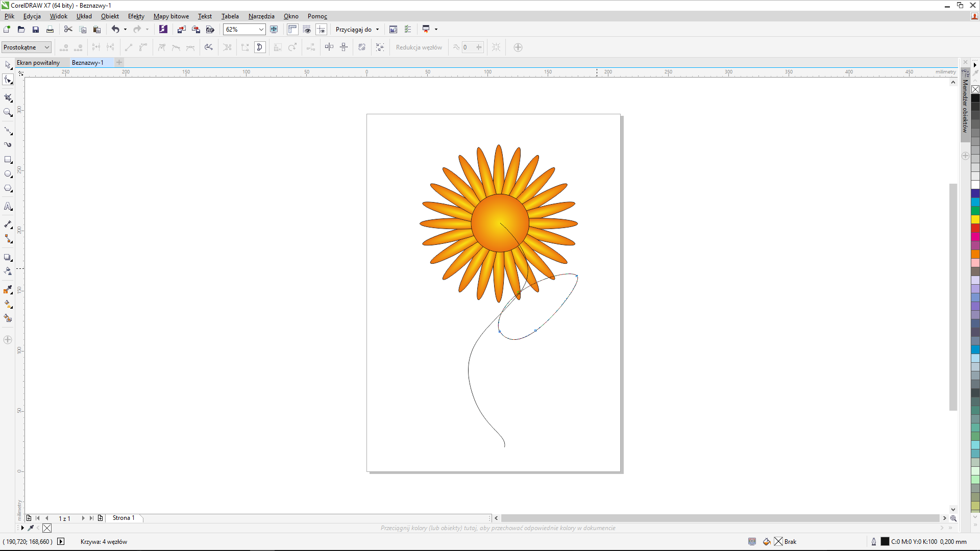
Task: Select the Ellipse tool
Action: (8, 174)
